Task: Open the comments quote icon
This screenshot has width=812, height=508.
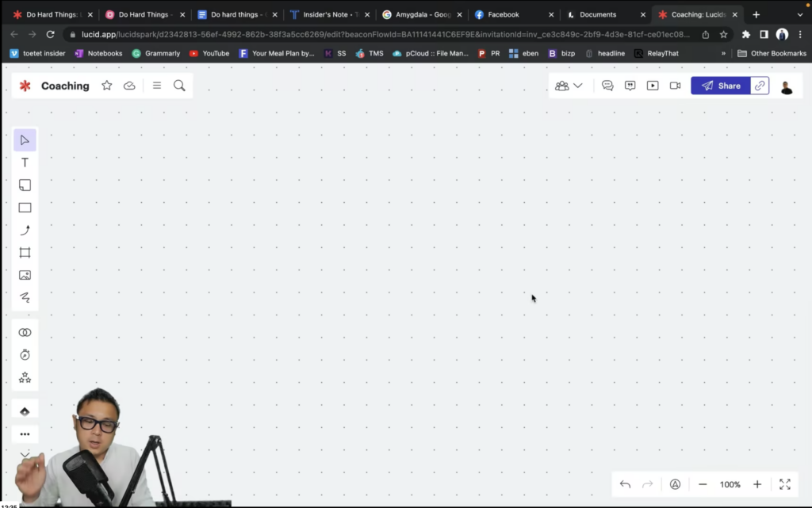Action: (x=630, y=86)
